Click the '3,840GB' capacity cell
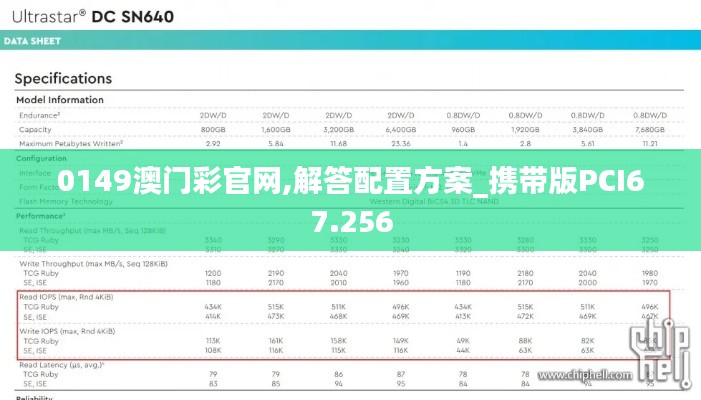The image size is (701, 400). 587,130
